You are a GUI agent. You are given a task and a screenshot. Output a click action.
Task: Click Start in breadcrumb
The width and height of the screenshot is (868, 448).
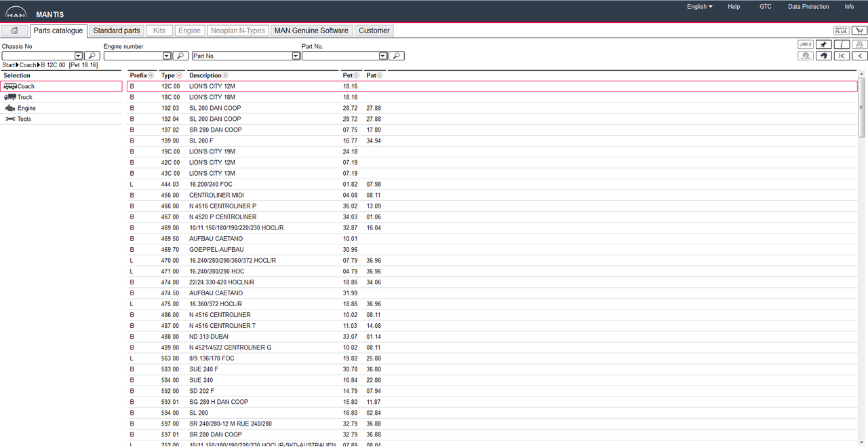[9, 65]
